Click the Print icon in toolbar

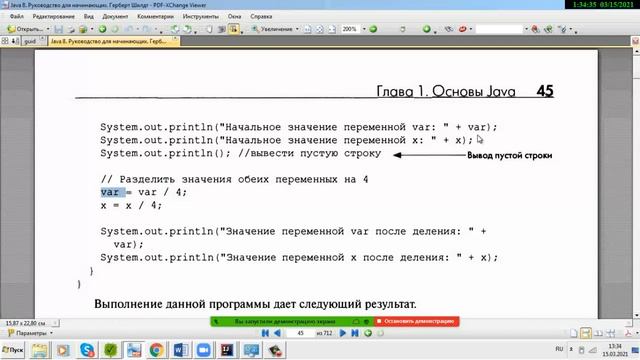coord(71,29)
